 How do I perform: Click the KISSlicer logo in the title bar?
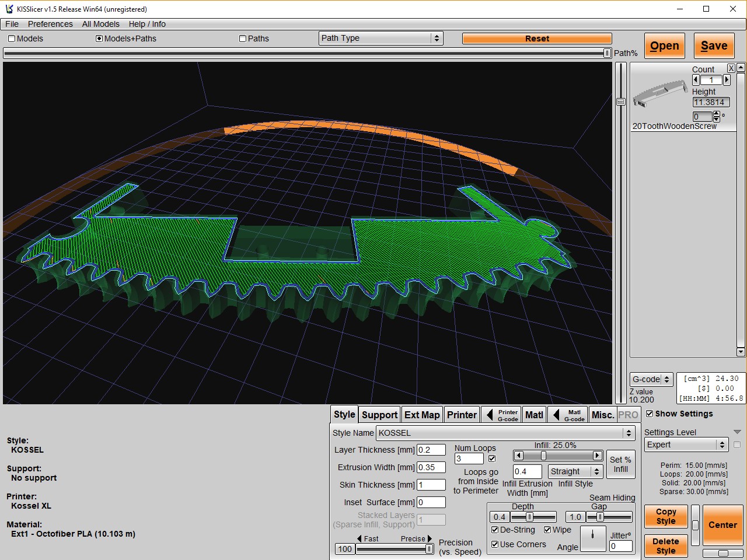(x=9, y=9)
